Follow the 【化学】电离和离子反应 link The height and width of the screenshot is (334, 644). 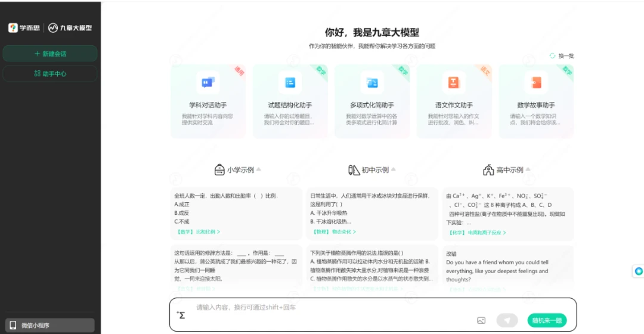coord(476,233)
